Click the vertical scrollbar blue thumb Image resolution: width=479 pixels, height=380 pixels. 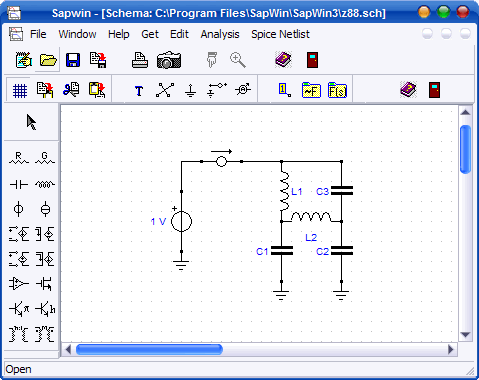[465, 149]
